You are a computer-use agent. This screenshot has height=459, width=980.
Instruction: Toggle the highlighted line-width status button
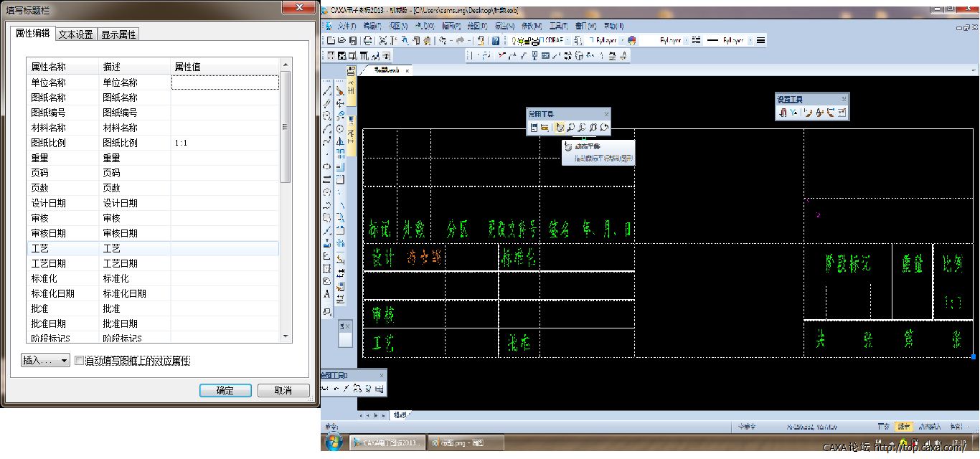click(904, 427)
